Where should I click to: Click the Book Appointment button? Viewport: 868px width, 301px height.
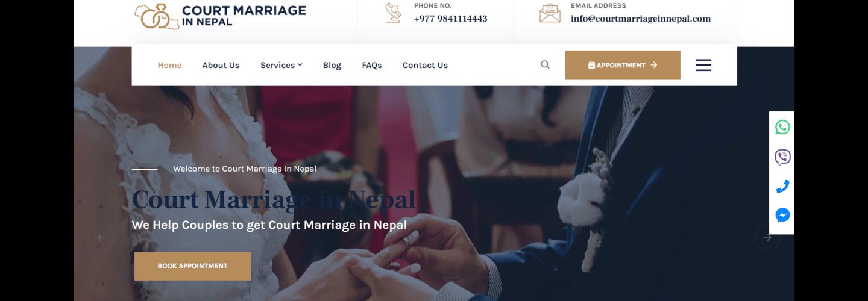[192, 266]
